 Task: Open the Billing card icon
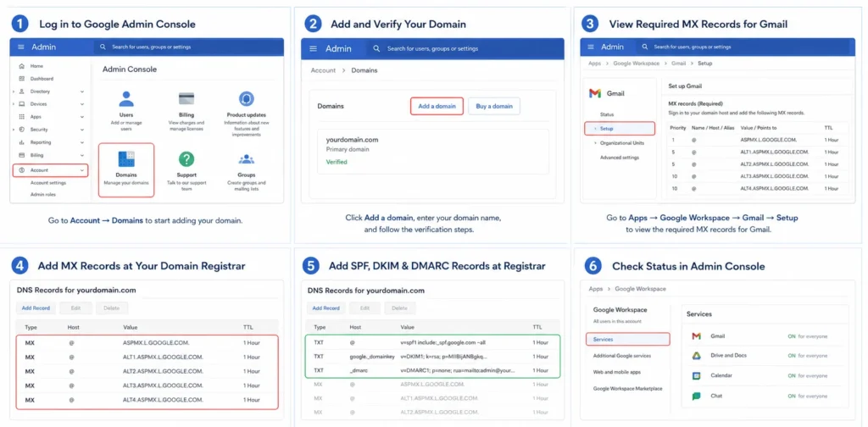click(x=186, y=99)
